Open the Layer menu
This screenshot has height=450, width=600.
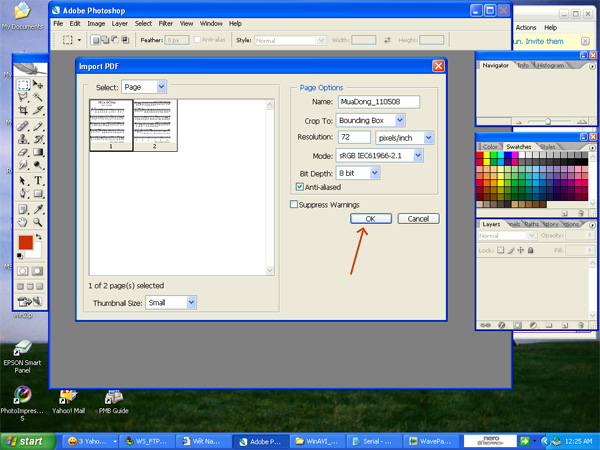[x=120, y=24]
